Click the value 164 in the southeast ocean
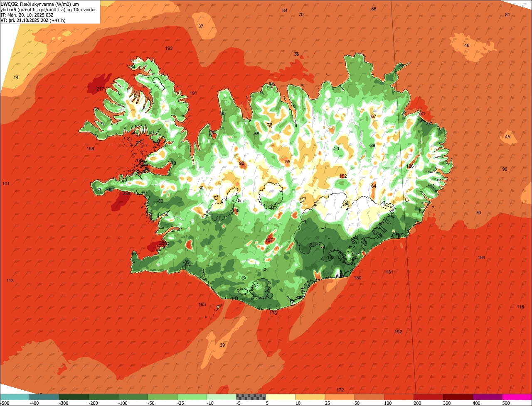The height and width of the screenshot is (406, 532). tap(481, 257)
